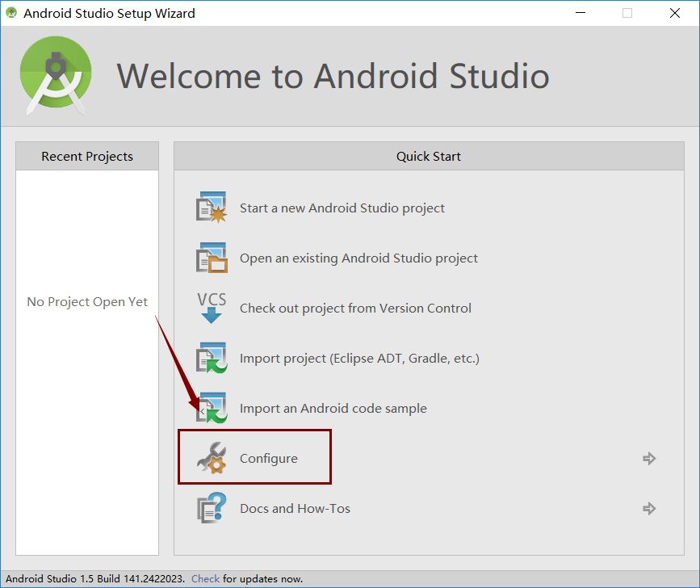The image size is (700, 588).
Task: Click the Quick Start panel header
Action: [x=429, y=156]
